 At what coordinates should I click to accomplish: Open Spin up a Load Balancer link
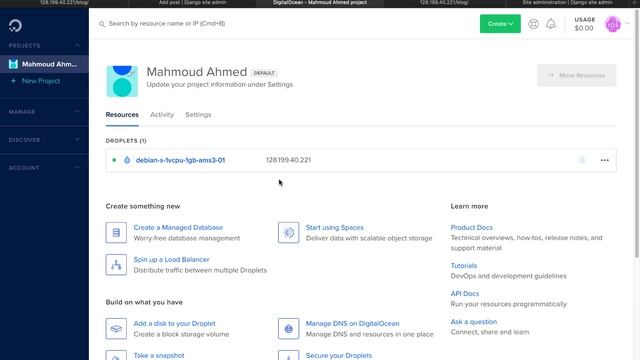point(171,260)
